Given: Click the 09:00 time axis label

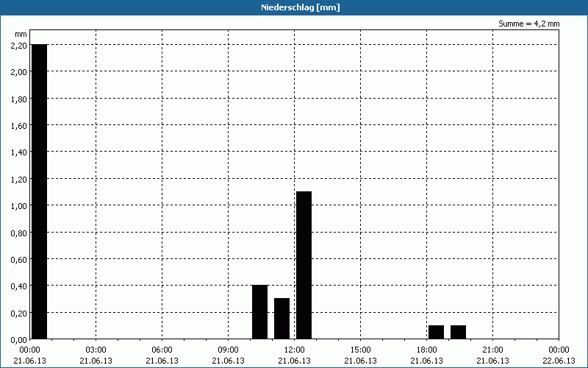Looking at the screenshot, I should click(229, 350).
